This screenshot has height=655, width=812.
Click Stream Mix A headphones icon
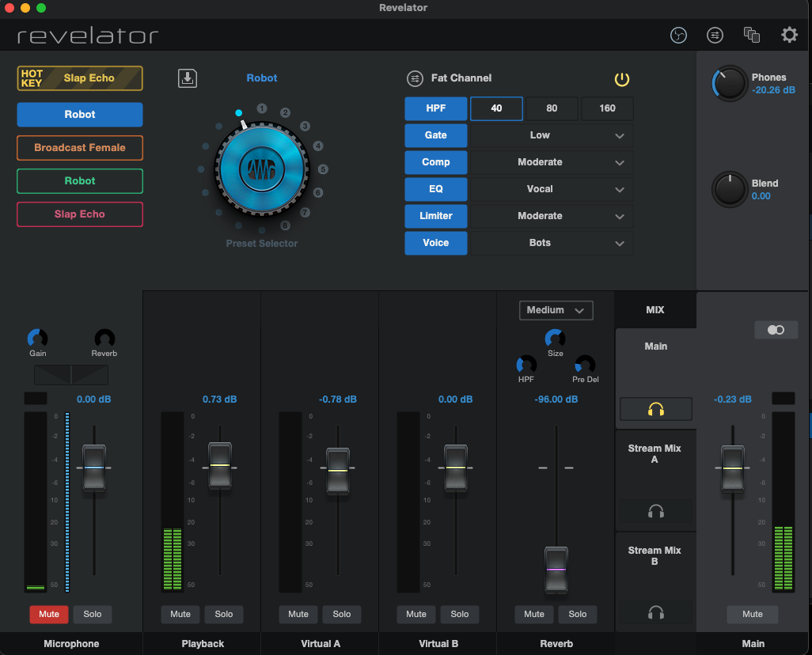(655, 511)
